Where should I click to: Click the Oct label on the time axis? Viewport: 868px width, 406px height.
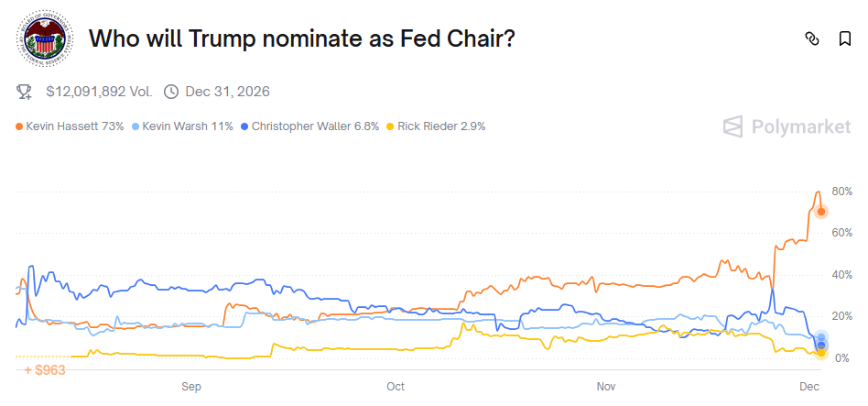point(396,387)
